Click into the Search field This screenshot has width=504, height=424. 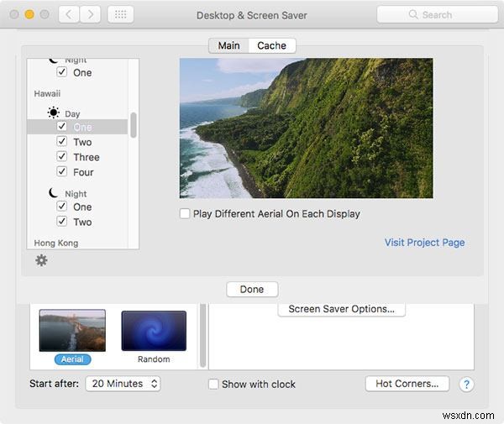[x=438, y=14]
